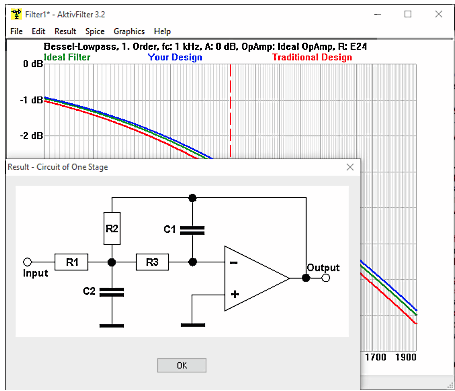Viewport: 455px width, 391px height.
Task: Click the R1 resistor symbol
Action: point(71,262)
